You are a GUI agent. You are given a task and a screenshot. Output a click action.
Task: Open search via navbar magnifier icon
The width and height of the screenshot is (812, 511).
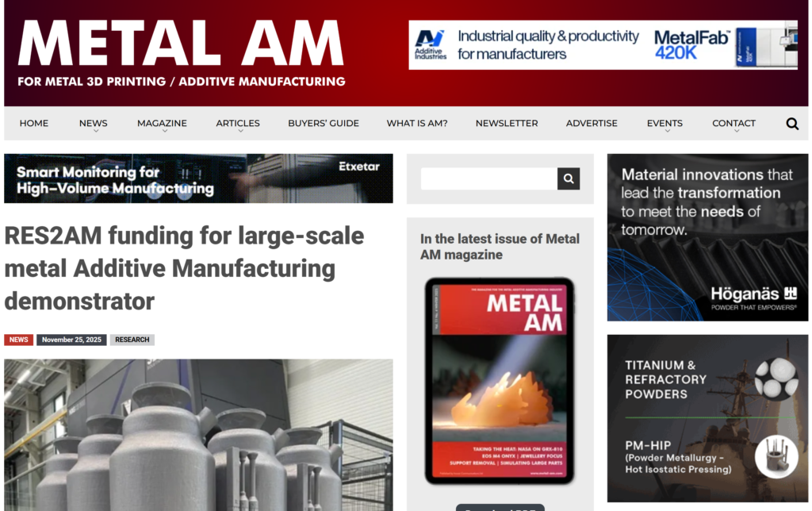pyautogui.click(x=792, y=124)
